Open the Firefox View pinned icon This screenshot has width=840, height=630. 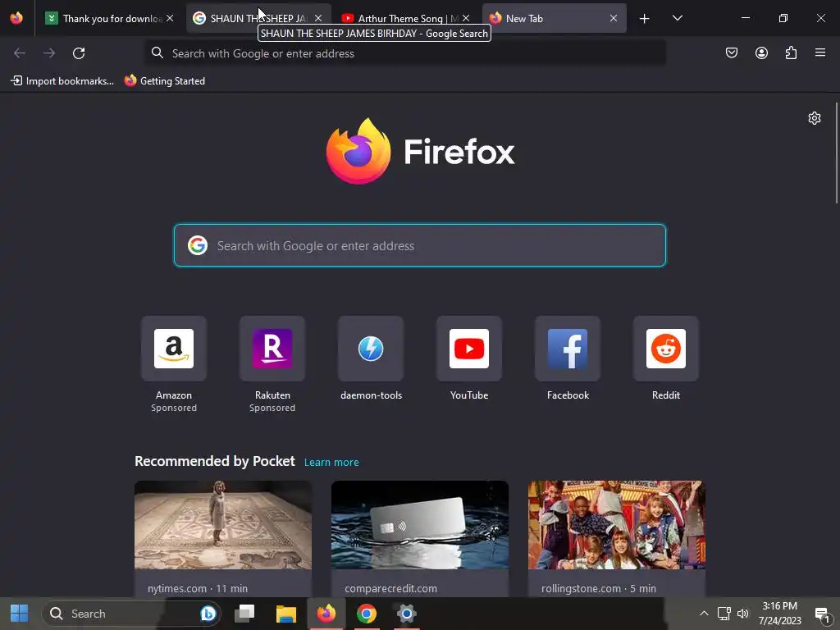[x=16, y=18]
